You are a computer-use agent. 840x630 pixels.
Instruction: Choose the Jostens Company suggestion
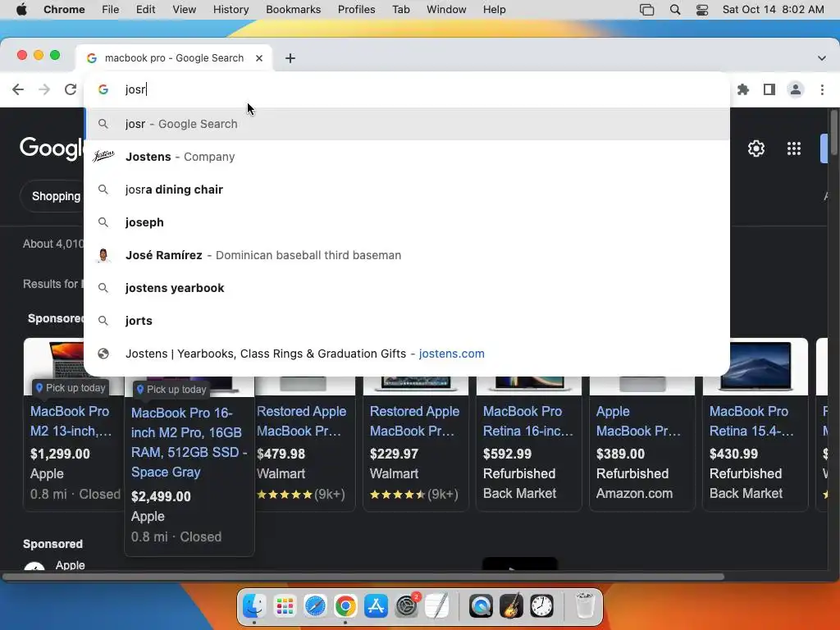[x=407, y=157]
